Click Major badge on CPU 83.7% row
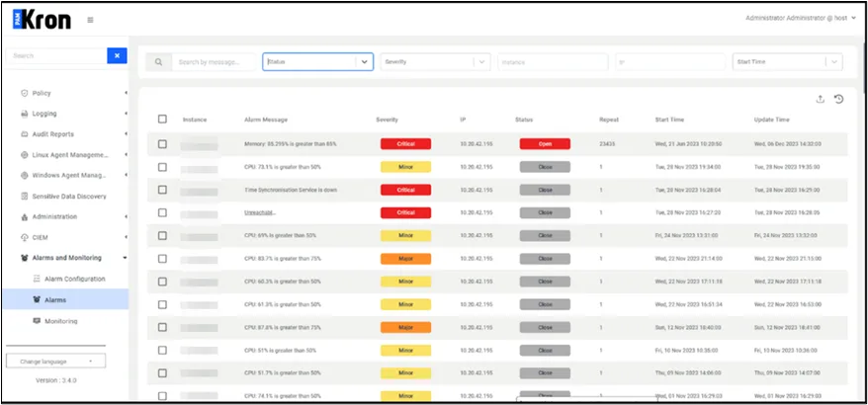The image size is (868, 405). tap(405, 259)
